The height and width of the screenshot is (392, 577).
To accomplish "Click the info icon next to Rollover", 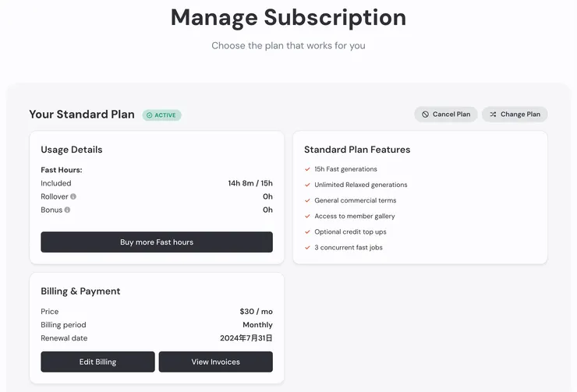I will [x=73, y=196].
